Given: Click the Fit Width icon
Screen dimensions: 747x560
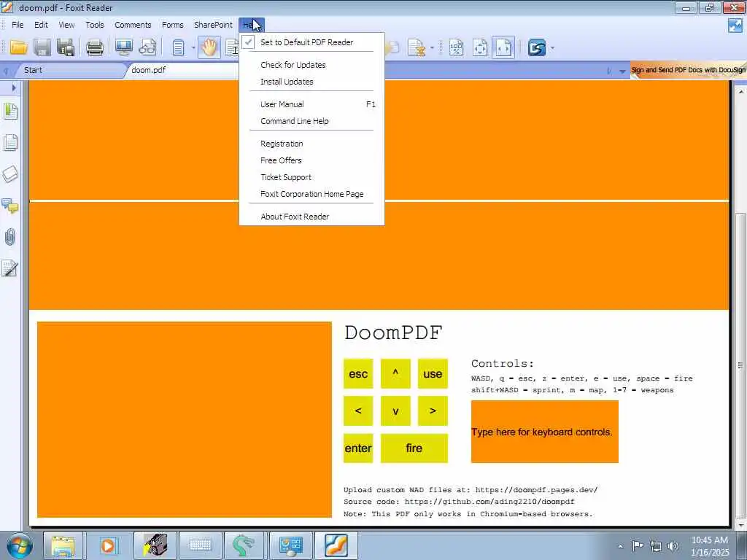Looking at the screenshot, I should point(503,47).
